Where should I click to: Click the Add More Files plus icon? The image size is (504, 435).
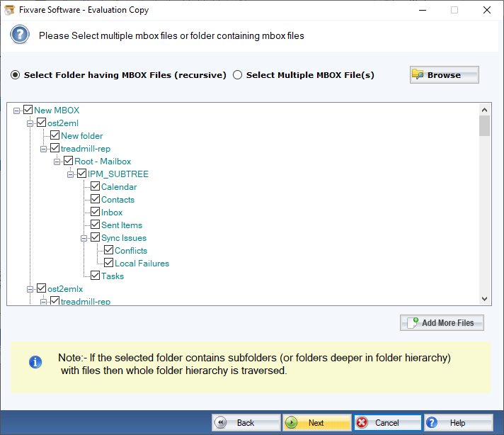pos(411,323)
